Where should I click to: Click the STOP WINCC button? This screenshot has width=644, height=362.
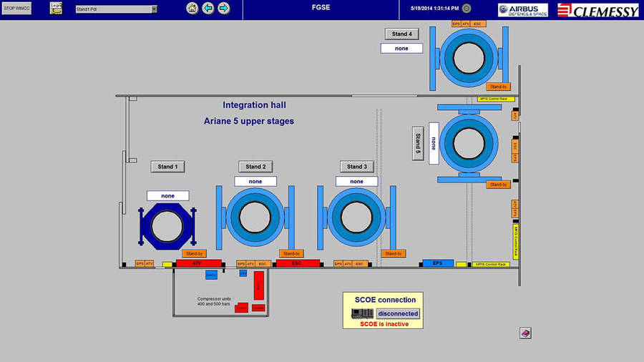[x=16, y=8]
